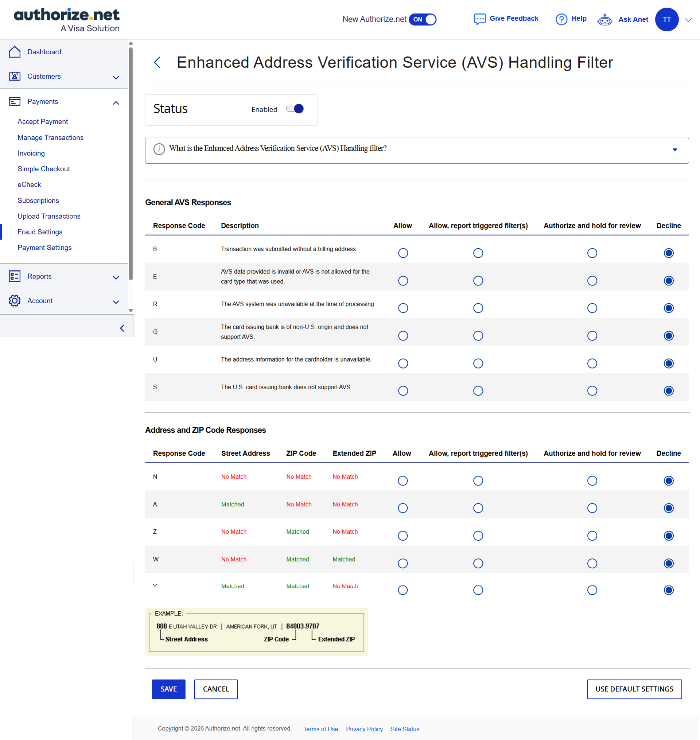Open the Site Status link
The height and width of the screenshot is (740, 700).
pyautogui.click(x=405, y=729)
